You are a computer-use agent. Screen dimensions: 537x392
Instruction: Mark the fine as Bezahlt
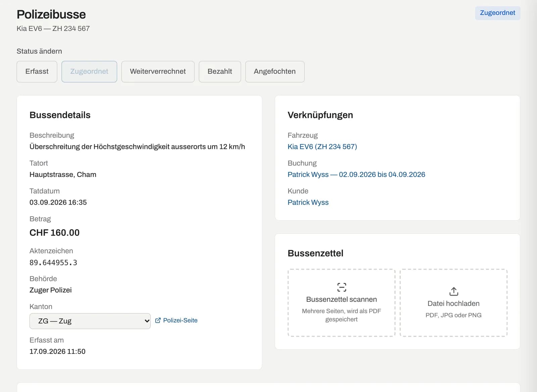[220, 71]
